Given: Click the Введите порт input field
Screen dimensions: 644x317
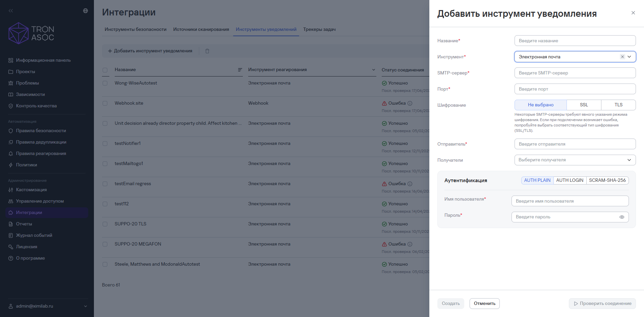Looking at the screenshot, I should 575,89.
